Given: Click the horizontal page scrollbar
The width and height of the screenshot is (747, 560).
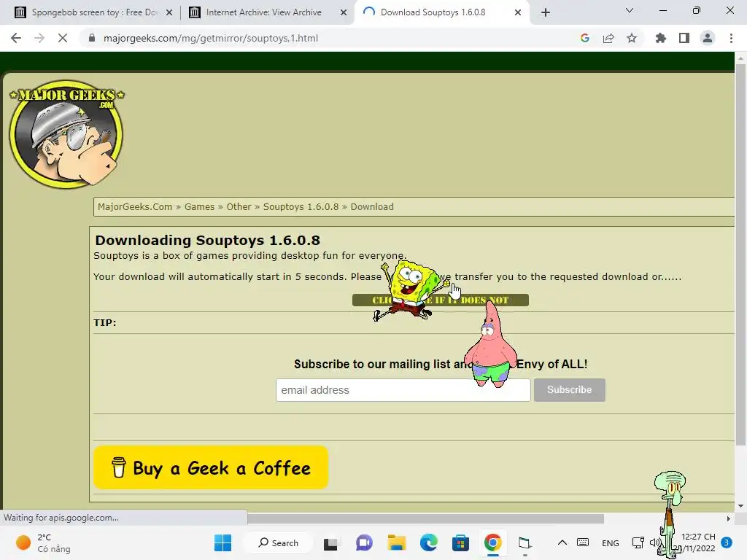Looking at the screenshot, I should 425,518.
